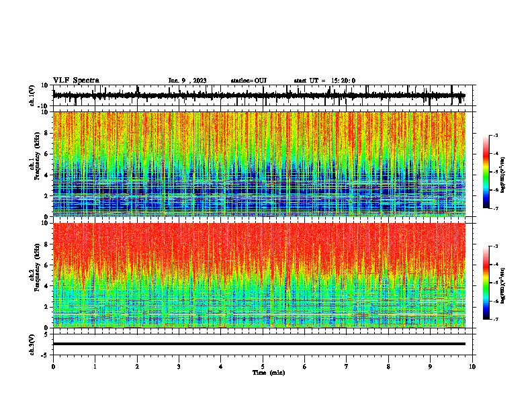Click the ch.1 spectrogram plot panel
This screenshot has height=411, width=532.
[x=259, y=164]
